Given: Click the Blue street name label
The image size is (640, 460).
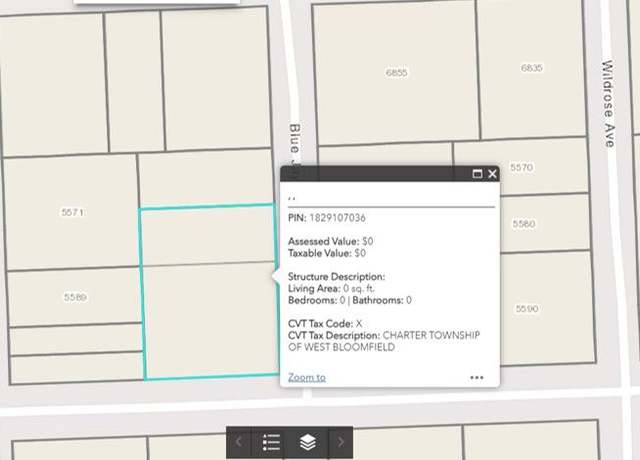Looking at the screenshot, I should pyautogui.click(x=294, y=139).
